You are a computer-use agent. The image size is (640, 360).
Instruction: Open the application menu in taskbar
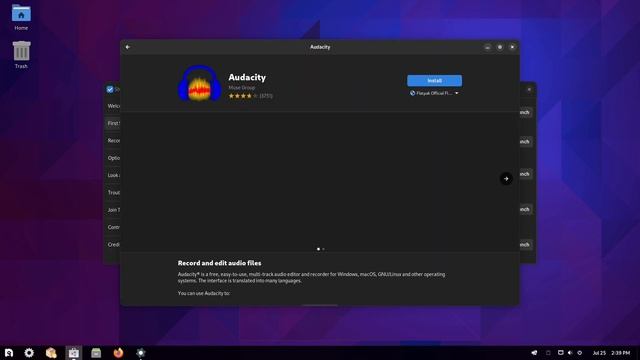9,353
